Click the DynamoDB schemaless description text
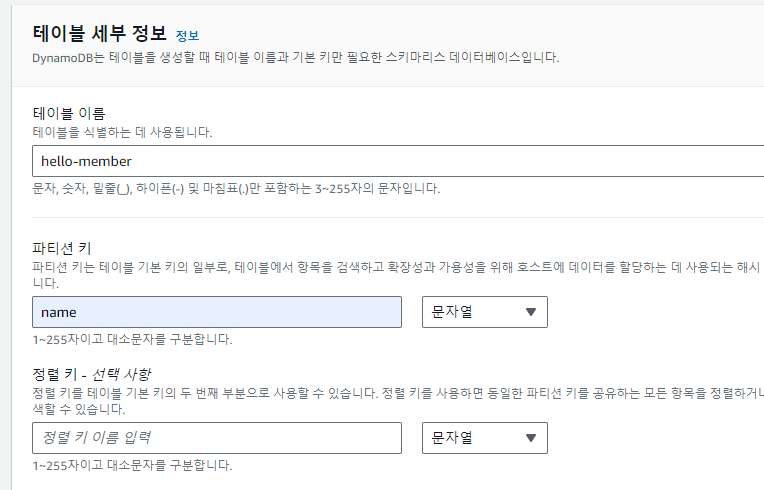This screenshot has height=490, width=764. pyautogui.click(x=295, y=56)
